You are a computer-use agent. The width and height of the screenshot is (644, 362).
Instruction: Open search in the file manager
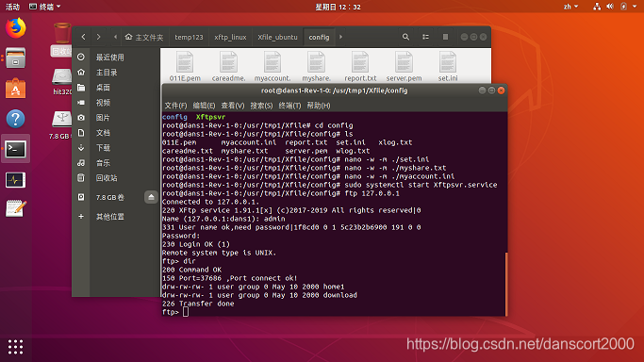[x=405, y=37]
